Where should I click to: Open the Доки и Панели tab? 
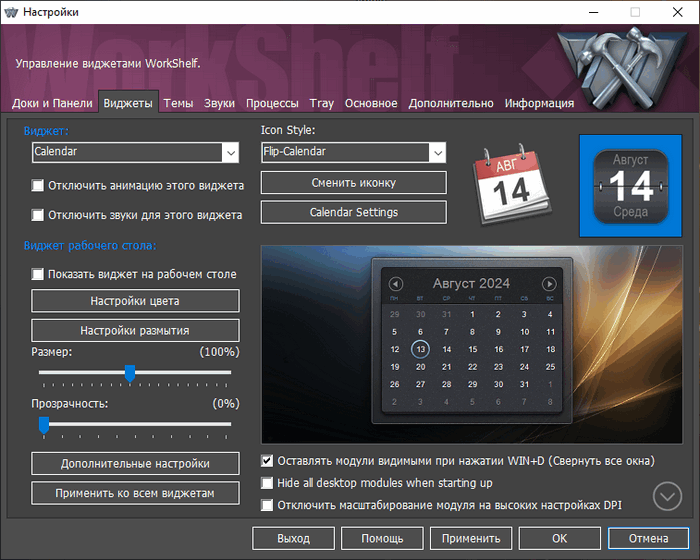pyautogui.click(x=52, y=103)
